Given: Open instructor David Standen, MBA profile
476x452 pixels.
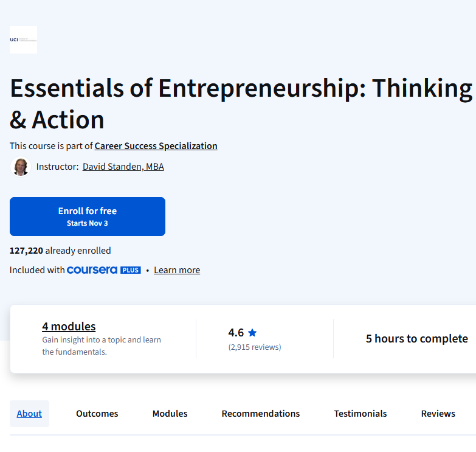Looking at the screenshot, I should tap(123, 167).
